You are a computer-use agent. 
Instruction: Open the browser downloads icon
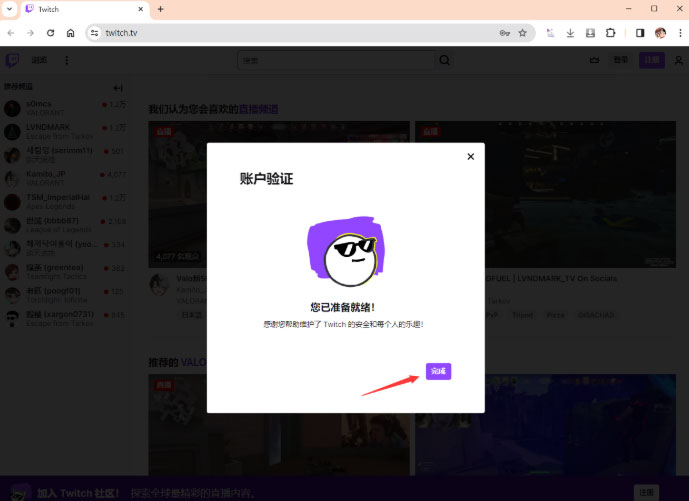click(570, 33)
